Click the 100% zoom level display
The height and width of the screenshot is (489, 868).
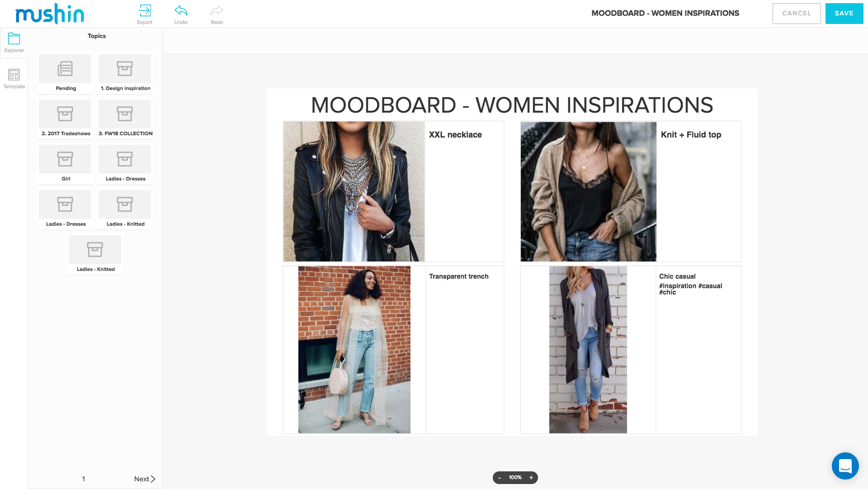[x=514, y=477]
